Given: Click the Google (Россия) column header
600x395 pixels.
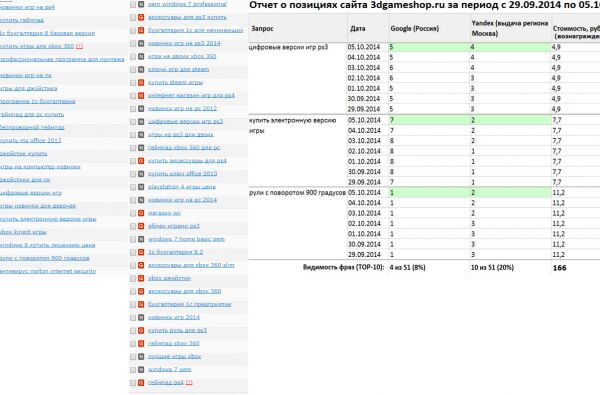Looking at the screenshot, I should tap(414, 29).
